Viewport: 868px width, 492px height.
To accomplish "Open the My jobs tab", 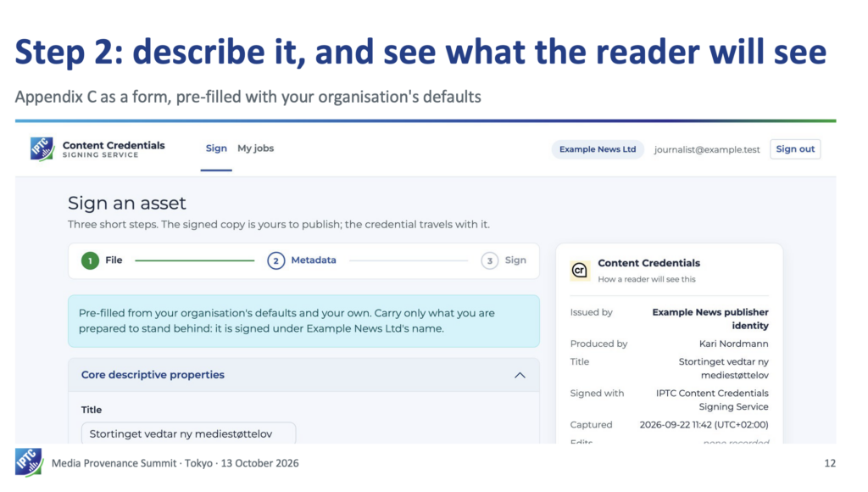I will click(255, 148).
